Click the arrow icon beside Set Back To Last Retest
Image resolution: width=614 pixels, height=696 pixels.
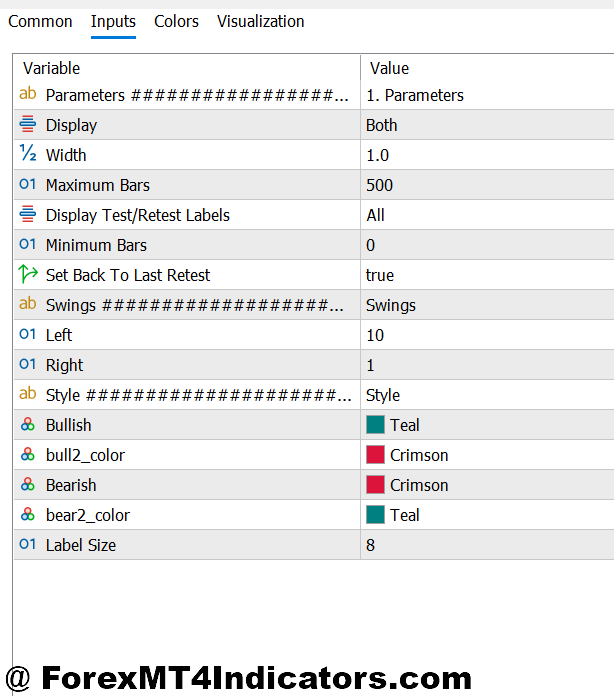click(x=27, y=275)
